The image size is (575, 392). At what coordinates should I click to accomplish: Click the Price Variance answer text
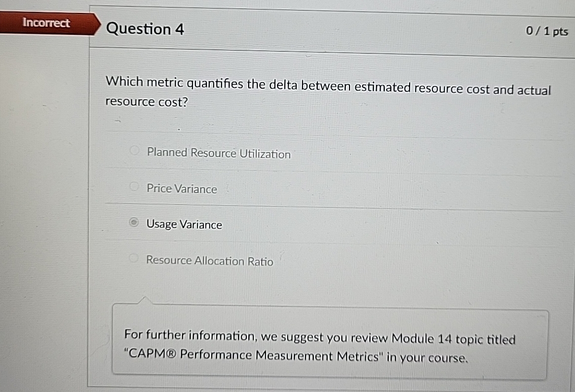click(x=182, y=189)
